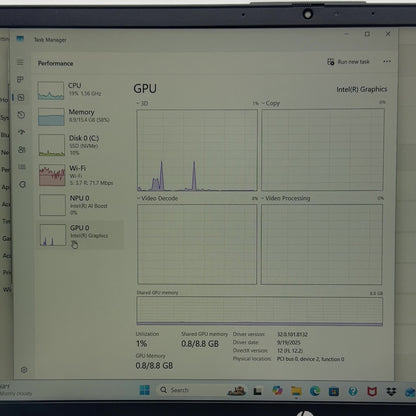
Task: Open Microsoft Store from the taskbar
Action: (x=334, y=391)
